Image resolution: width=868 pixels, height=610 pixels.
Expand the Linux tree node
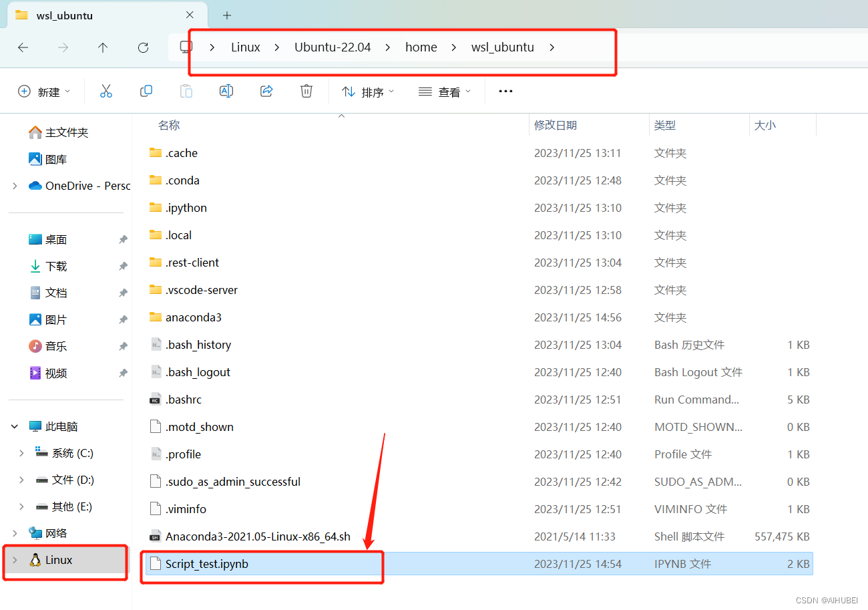[x=15, y=560]
